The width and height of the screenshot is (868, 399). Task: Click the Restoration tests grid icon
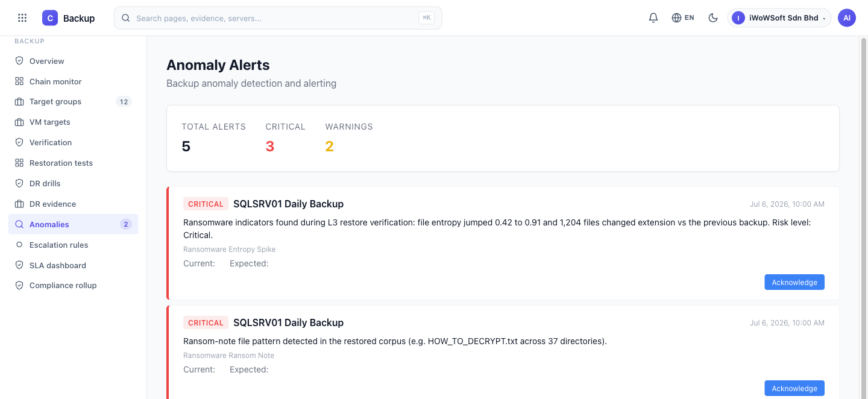pyautogui.click(x=19, y=163)
